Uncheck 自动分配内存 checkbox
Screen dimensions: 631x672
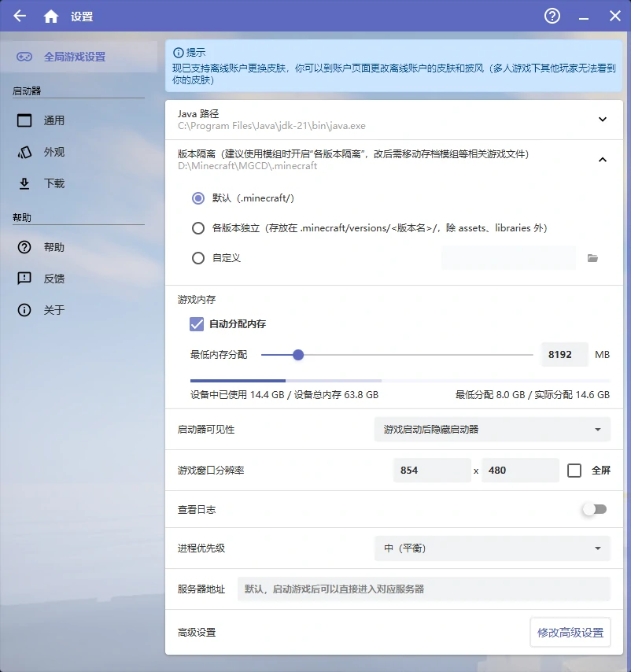[196, 323]
